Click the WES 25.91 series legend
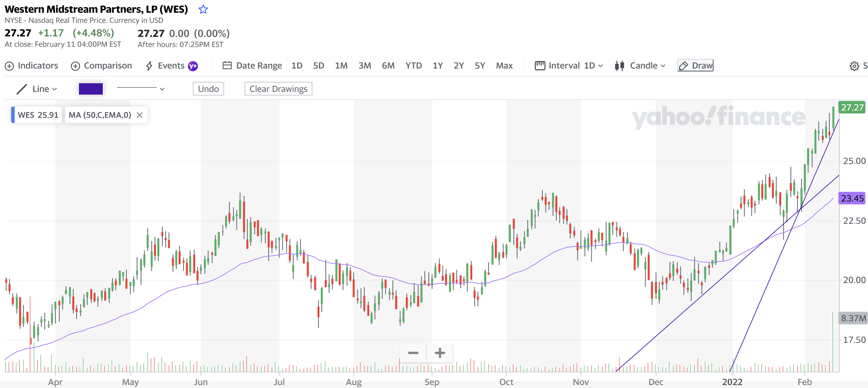Viewport: 868px width, 388px height. click(36, 115)
